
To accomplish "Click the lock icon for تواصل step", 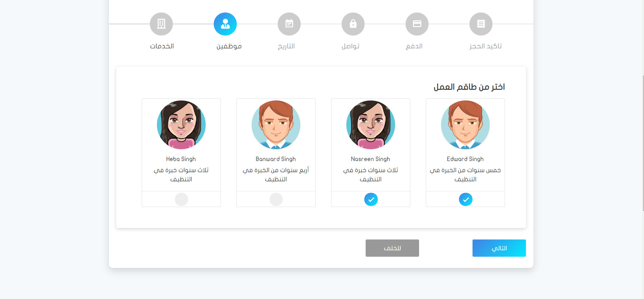I will click(x=353, y=24).
